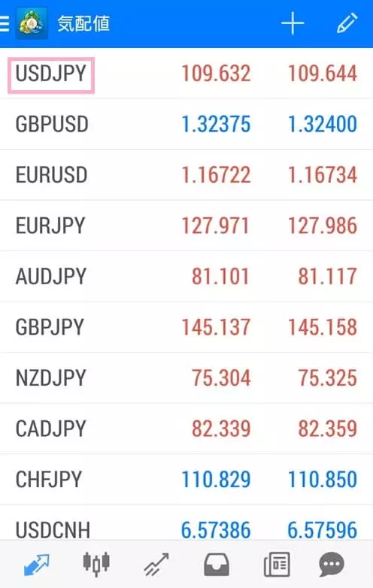This screenshot has width=373, height=588.
Task: Open the history inbox tray icon
Action: pos(217,565)
